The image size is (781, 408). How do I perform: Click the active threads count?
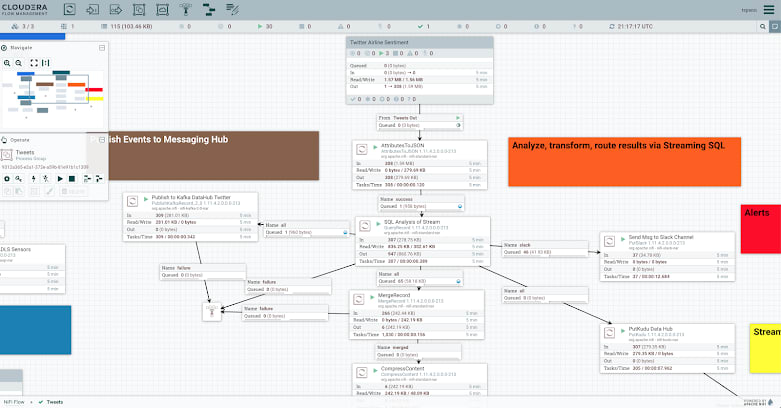tap(68, 26)
